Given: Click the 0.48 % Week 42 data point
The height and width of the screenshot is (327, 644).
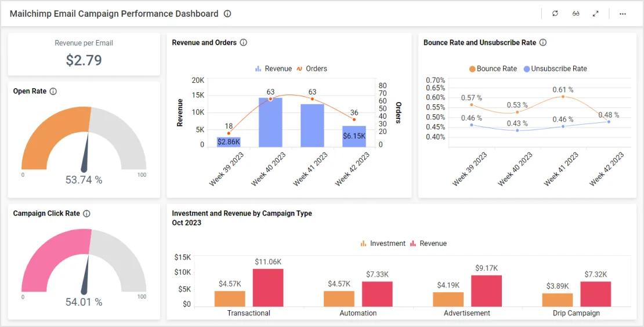Looking at the screenshot, I should click(x=608, y=121).
